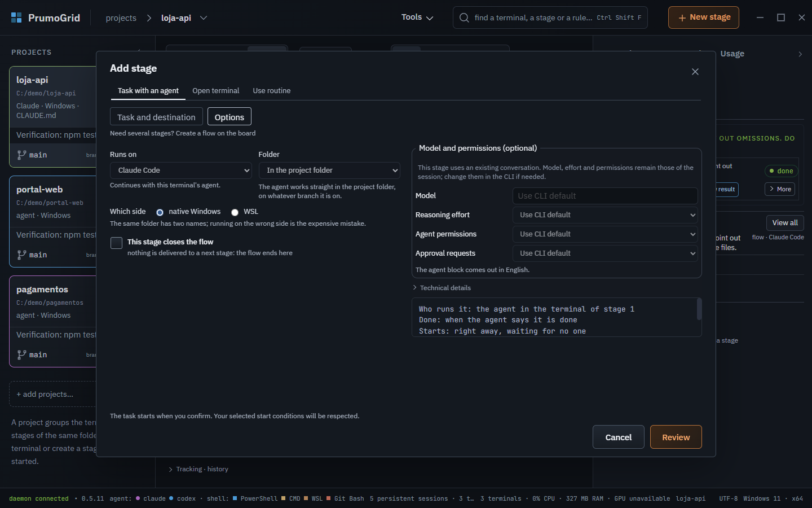812x508 pixels.
Task: Open the loja-api project switcher chevron
Action: pos(204,18)
